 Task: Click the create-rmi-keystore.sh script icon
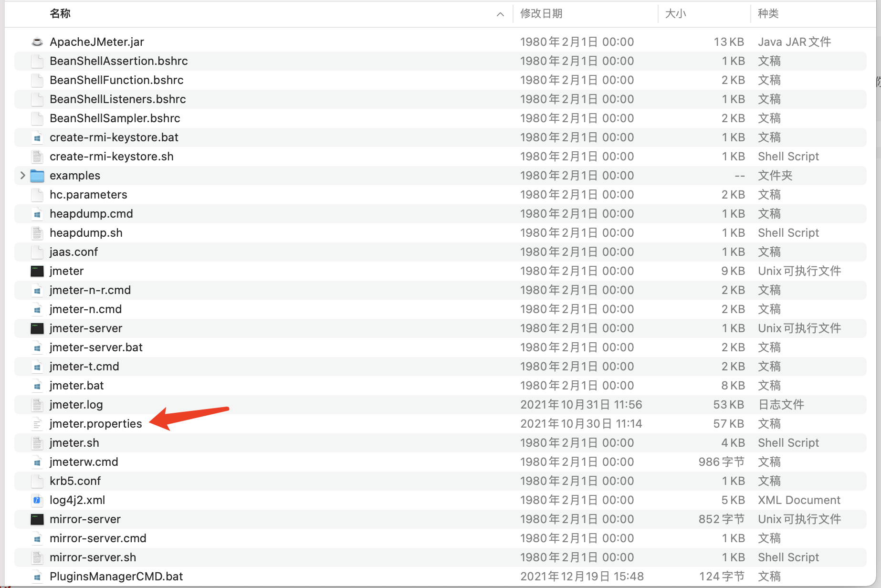(x=37, y=157)
